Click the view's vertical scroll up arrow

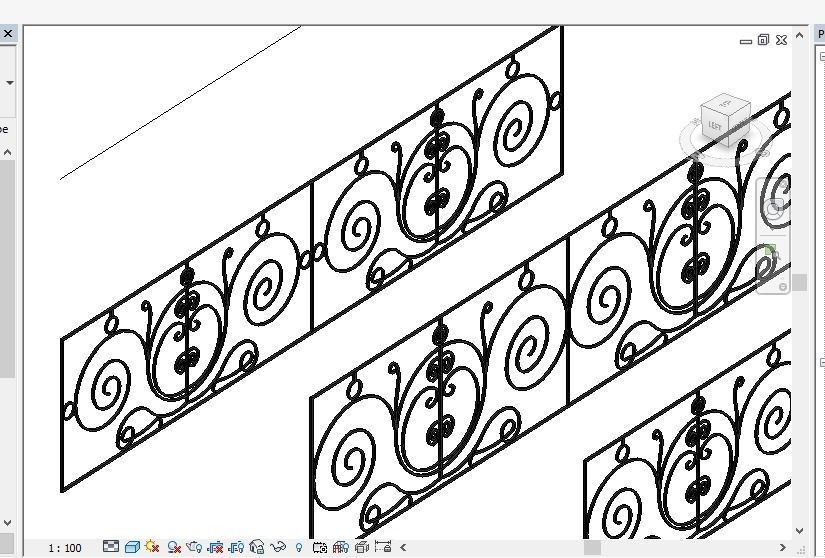coord(800,35)
